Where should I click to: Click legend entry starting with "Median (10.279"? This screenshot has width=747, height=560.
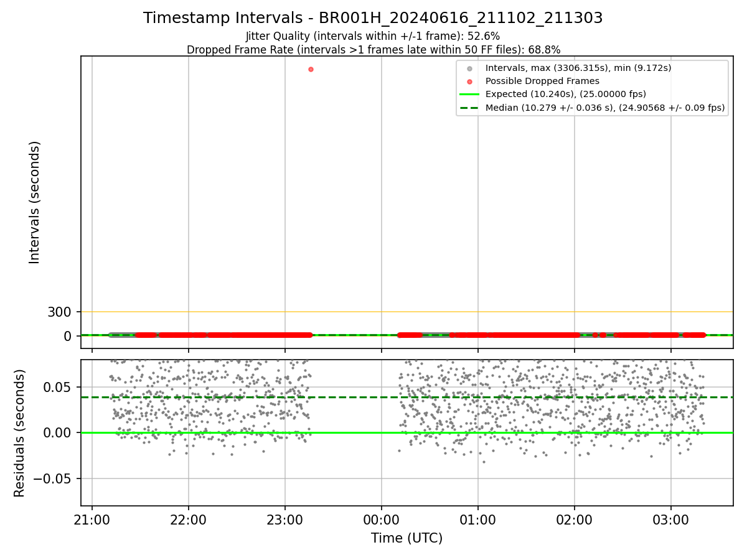(605, 108)
